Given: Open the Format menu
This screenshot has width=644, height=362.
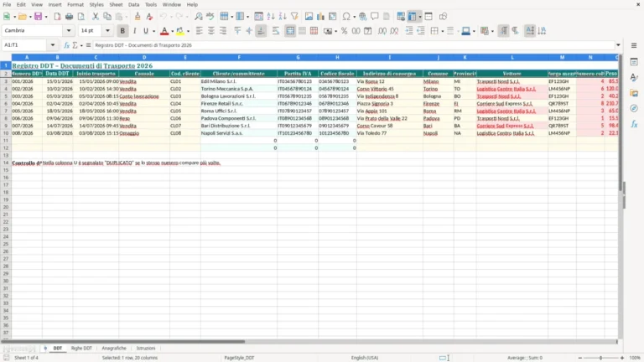Looking at the screenshot, I should point(75,4).
